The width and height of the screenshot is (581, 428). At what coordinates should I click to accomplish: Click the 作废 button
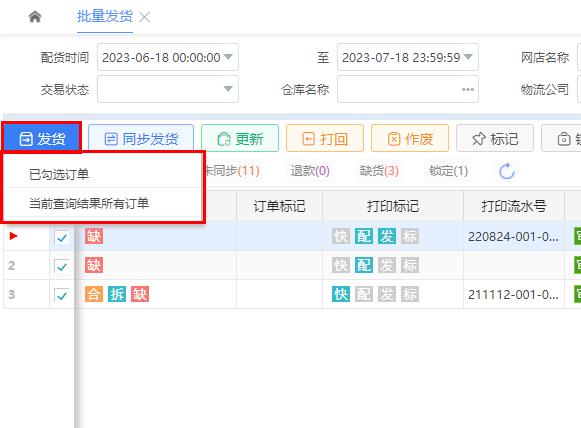coord(410,139)
